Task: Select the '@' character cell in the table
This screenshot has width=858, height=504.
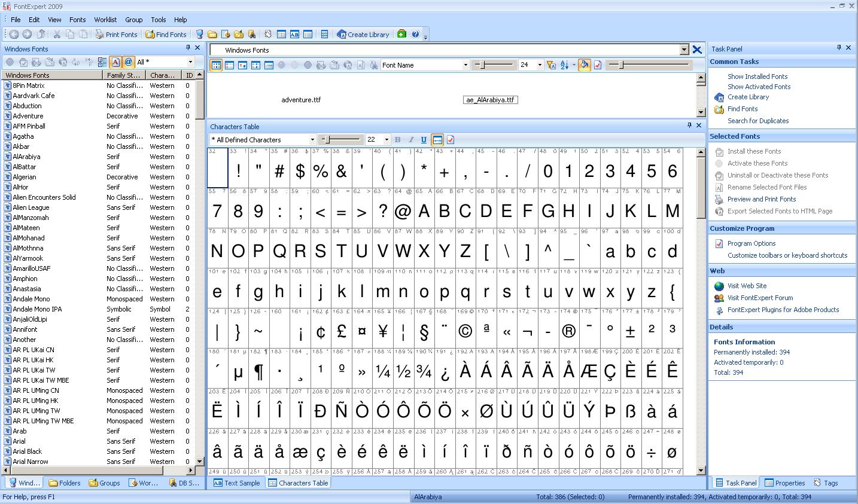Action: pos(403,207)
